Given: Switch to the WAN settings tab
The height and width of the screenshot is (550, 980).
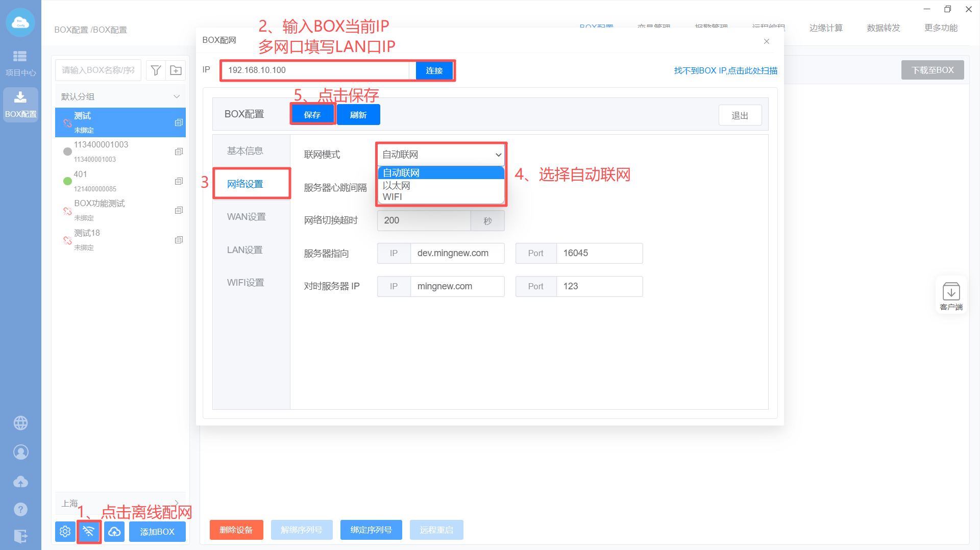Looking at the screenshot, I should point(246,217).
